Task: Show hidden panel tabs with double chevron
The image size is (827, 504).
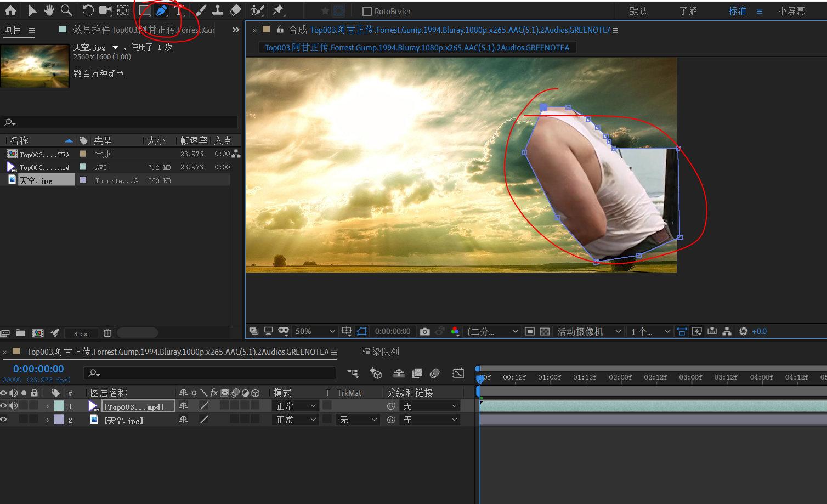Action: pos(236,30)
